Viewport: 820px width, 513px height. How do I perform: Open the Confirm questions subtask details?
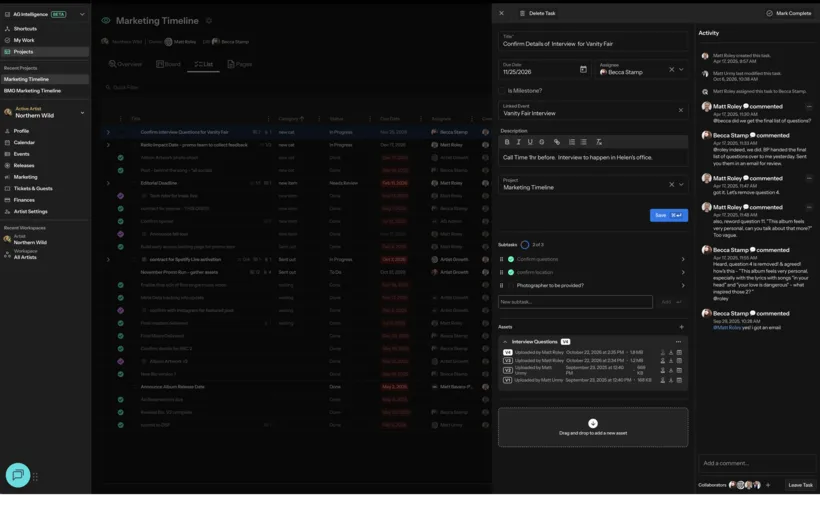pyautogui.click(x=683, y=259)
